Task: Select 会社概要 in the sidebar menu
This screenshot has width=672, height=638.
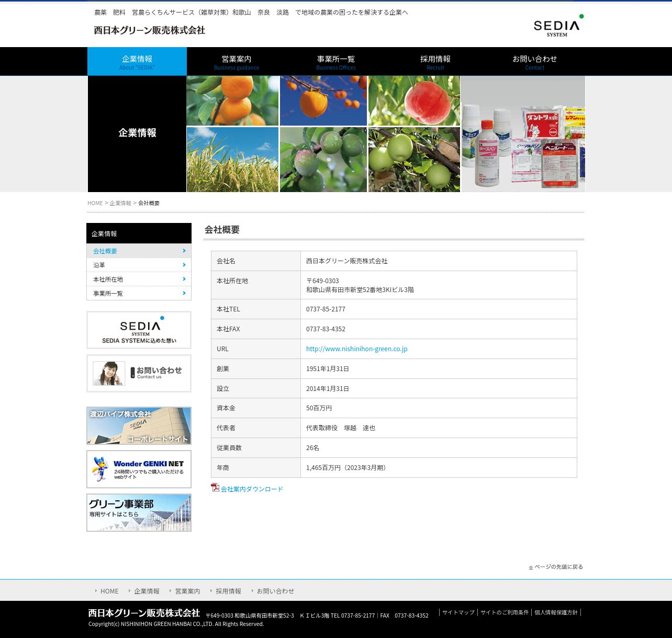Action: [139, 251]
